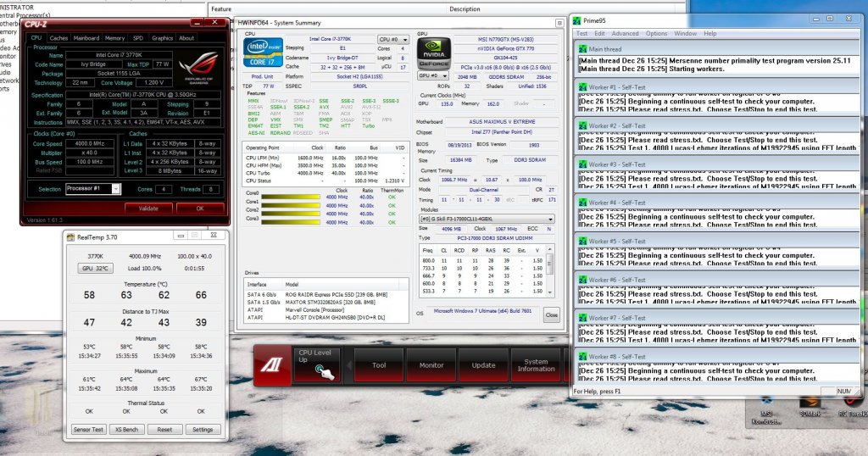Click the Close button in HWiNFO64 summary
This screenshot has height=456, width=868.
(x=551, y=315)
